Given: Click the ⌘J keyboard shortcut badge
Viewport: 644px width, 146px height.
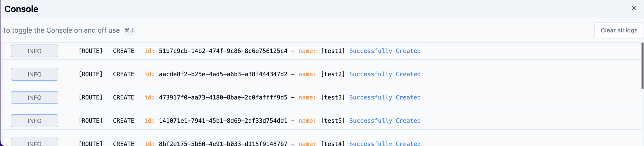Looking at the screenshot, I should tap(129, 30).
